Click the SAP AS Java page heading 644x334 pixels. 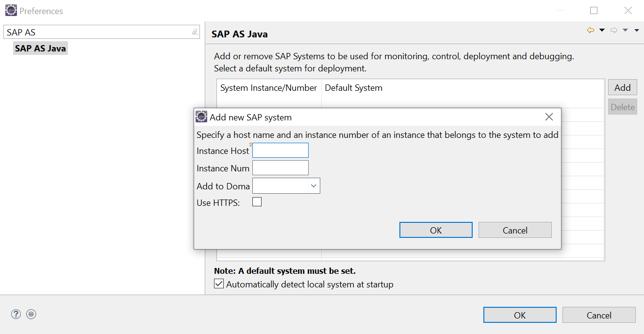tap(240, 34)
